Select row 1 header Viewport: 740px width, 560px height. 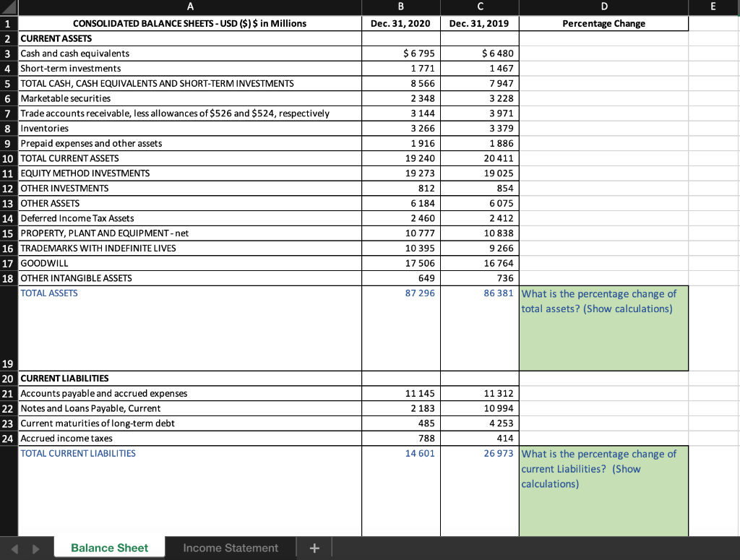point(8,23)
